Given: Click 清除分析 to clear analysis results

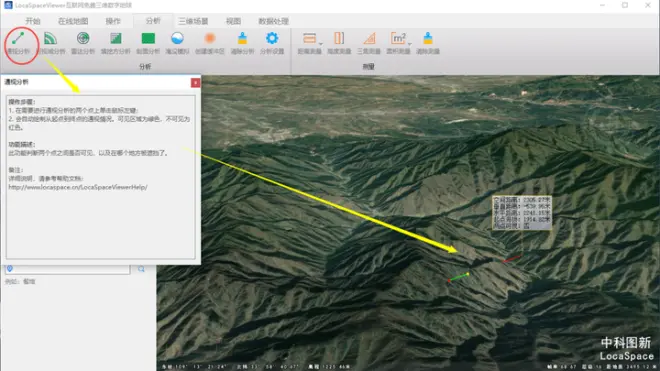Looking at the screenshot, I should click(x=242, y=43).
